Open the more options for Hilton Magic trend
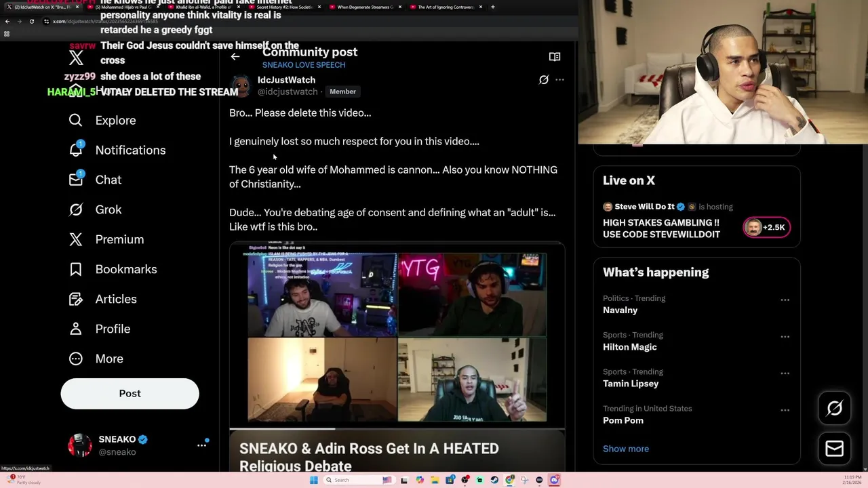The width and height of the screenshot is (868, 488). coord(785,336)
